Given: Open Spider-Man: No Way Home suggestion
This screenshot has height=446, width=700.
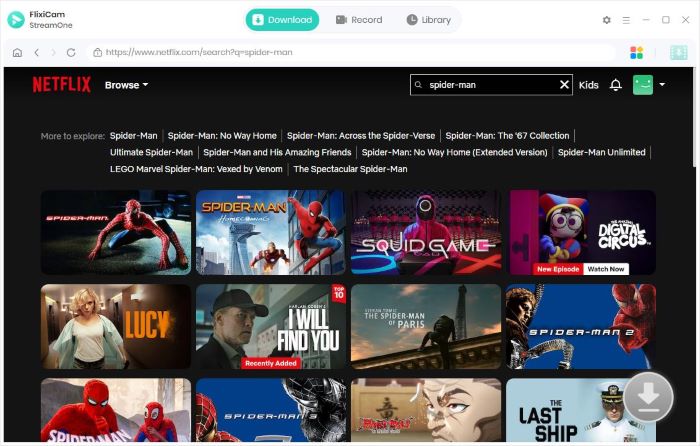Looking at the screenshot, I should click(222, 136).
